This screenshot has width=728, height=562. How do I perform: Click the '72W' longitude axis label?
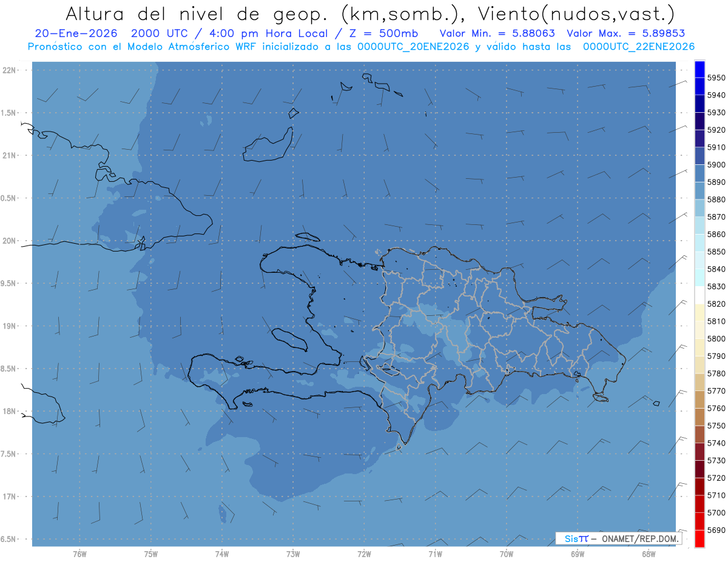click(364, 554)
